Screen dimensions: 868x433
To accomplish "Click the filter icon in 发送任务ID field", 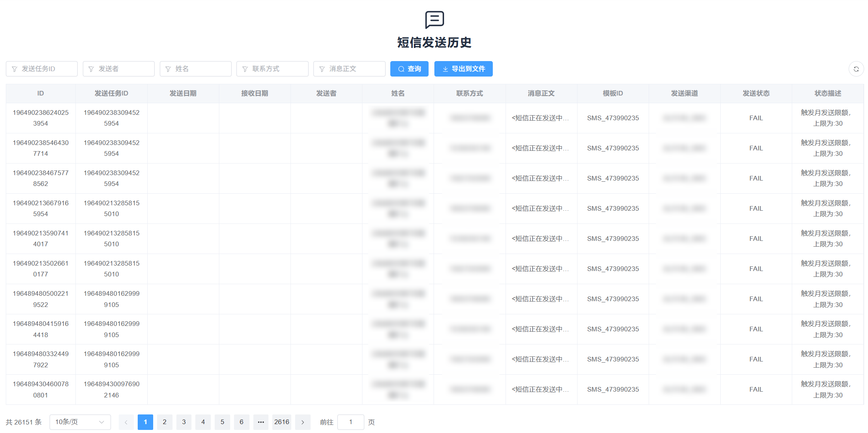I will click(15, 69).
